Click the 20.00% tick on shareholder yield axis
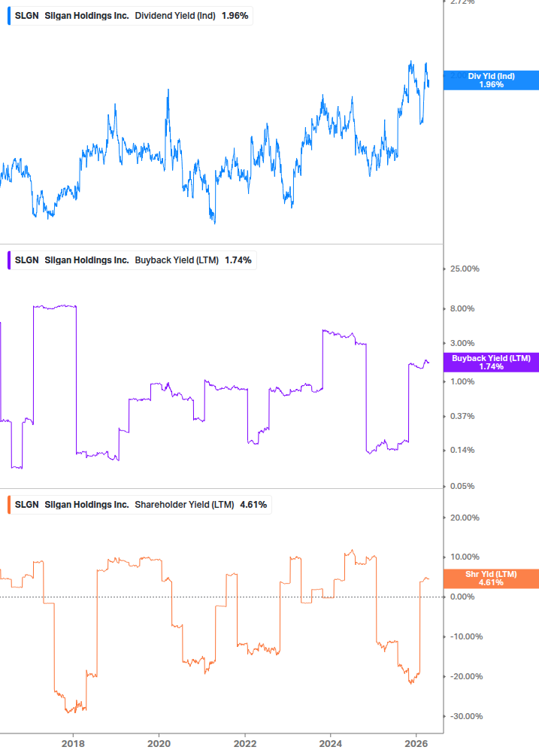Image resolution: width=539 pixels, height=756 pixels. [x=465, y=518]
